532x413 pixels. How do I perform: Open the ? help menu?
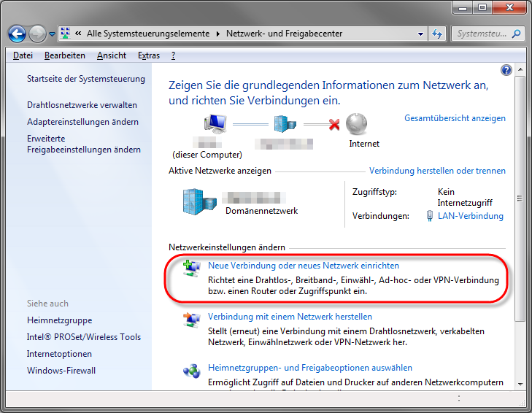174,55
